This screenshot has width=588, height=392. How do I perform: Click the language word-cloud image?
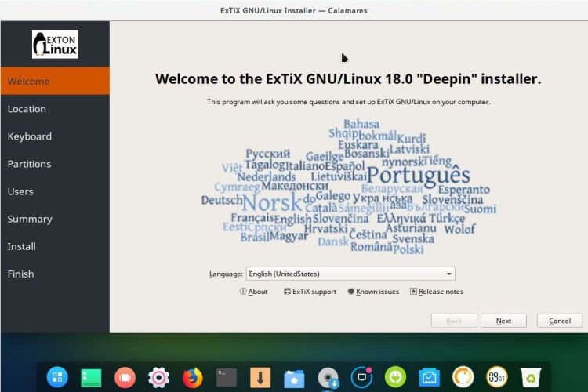pyautogui.click(x=349, y=187)
